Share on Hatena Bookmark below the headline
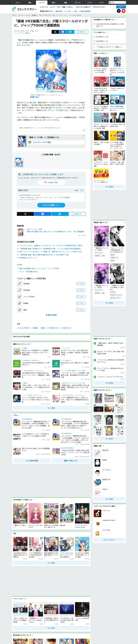The height and width of the screenshot is (644, 138). (70, 32)
